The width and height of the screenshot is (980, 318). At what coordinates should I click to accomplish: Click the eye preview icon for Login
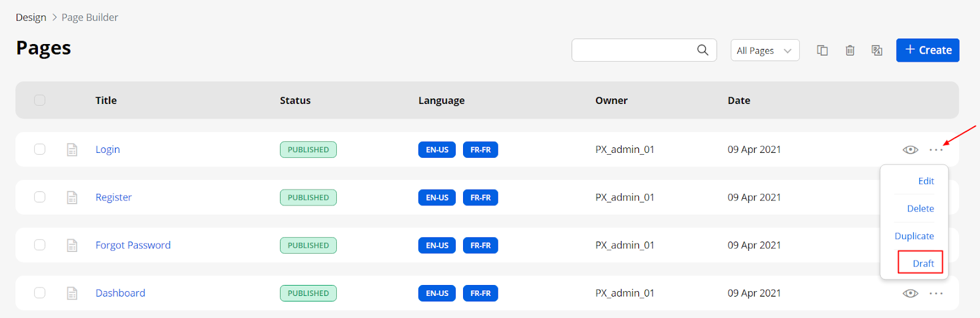click(x=910, y=150)
